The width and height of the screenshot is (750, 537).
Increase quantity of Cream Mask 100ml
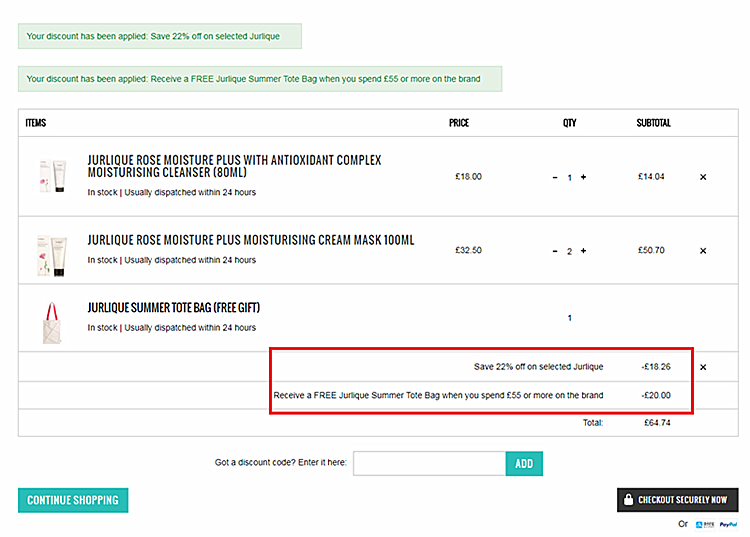[x=584, y=251]
